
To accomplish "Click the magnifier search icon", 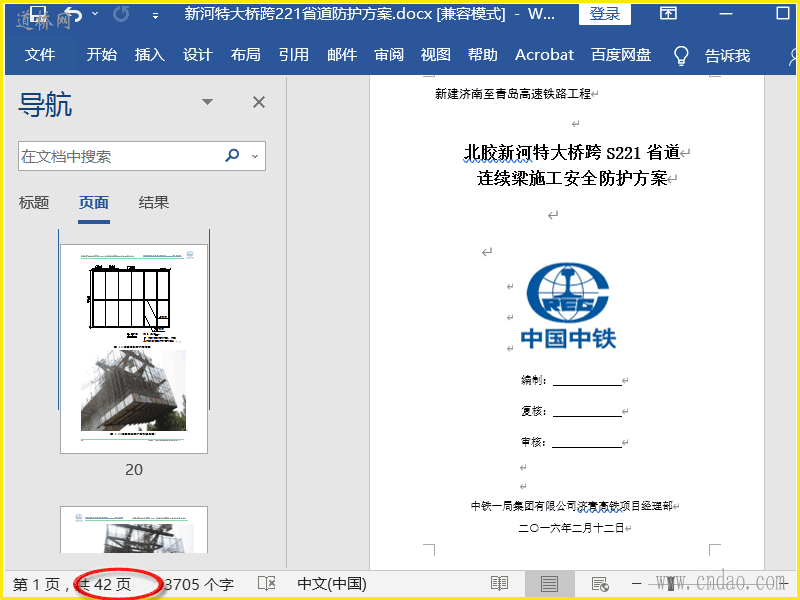I will click(x=232, y=155).
